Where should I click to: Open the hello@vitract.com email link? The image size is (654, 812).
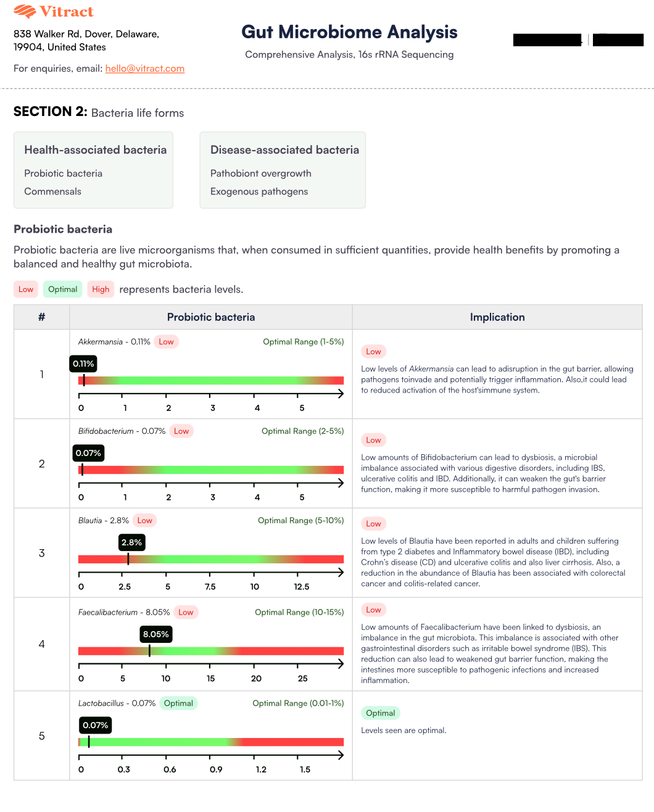145,68
